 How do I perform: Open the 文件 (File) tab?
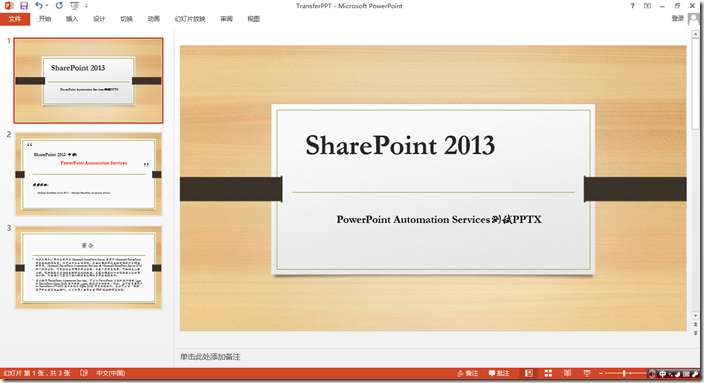15,19
